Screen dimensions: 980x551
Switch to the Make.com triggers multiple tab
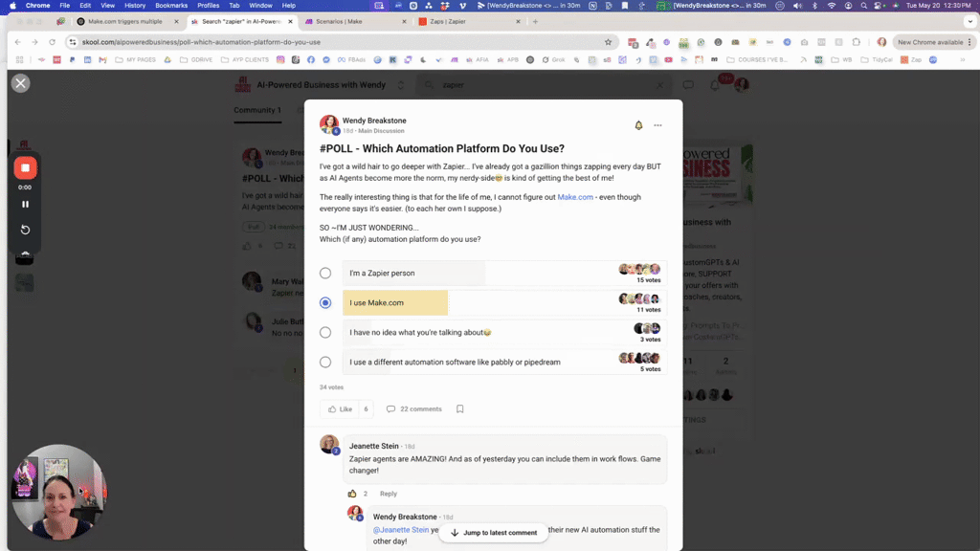pos(125,21)
